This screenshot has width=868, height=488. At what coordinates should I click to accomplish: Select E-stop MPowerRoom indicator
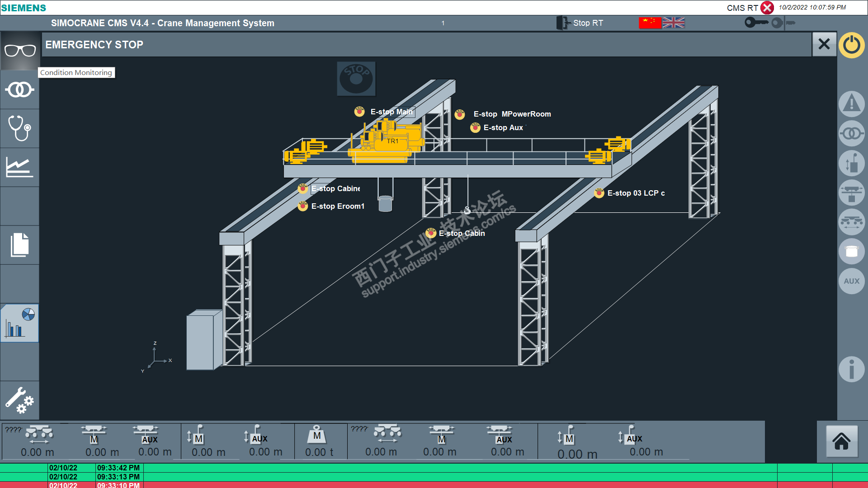coord(460,114)
